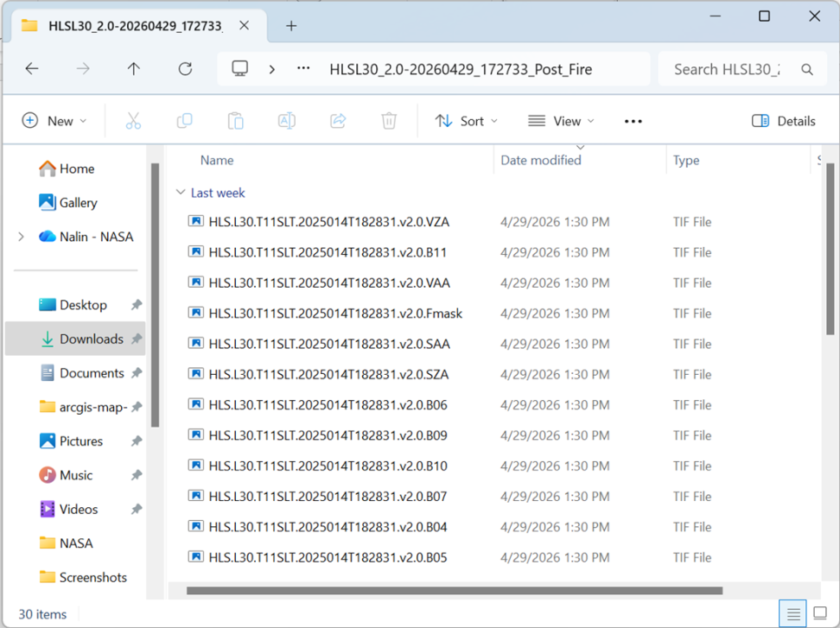840x628 pixels.
Task: Click the This PC monitor icon in address bar
Action: pyautogui.click(x=239, y=68)
